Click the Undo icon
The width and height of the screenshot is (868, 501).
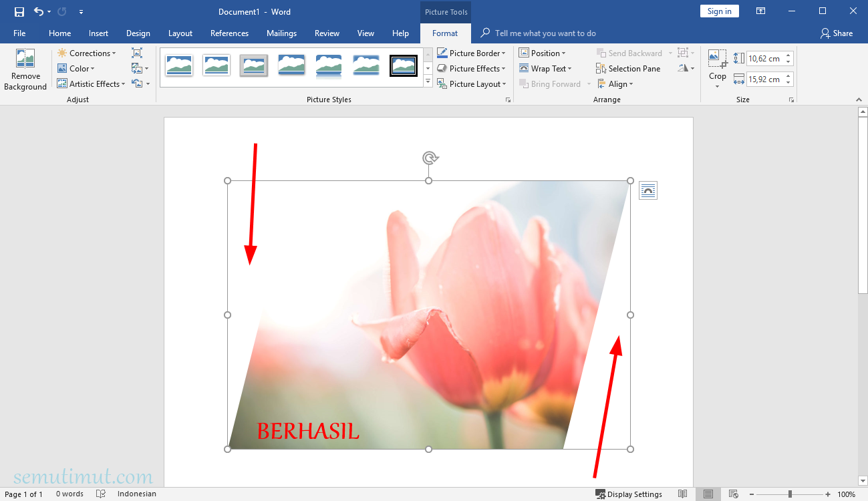39,11
